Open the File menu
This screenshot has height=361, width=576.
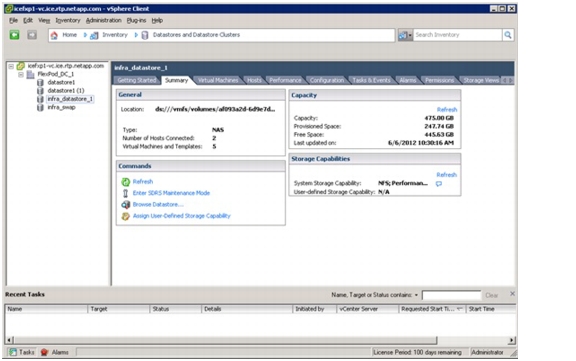pos(13,21)
